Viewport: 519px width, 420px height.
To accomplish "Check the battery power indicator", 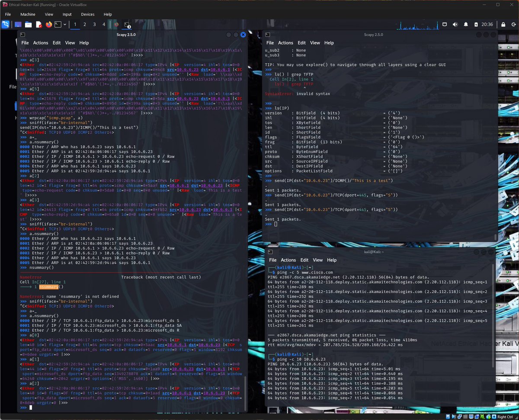I will pos(475,25).
